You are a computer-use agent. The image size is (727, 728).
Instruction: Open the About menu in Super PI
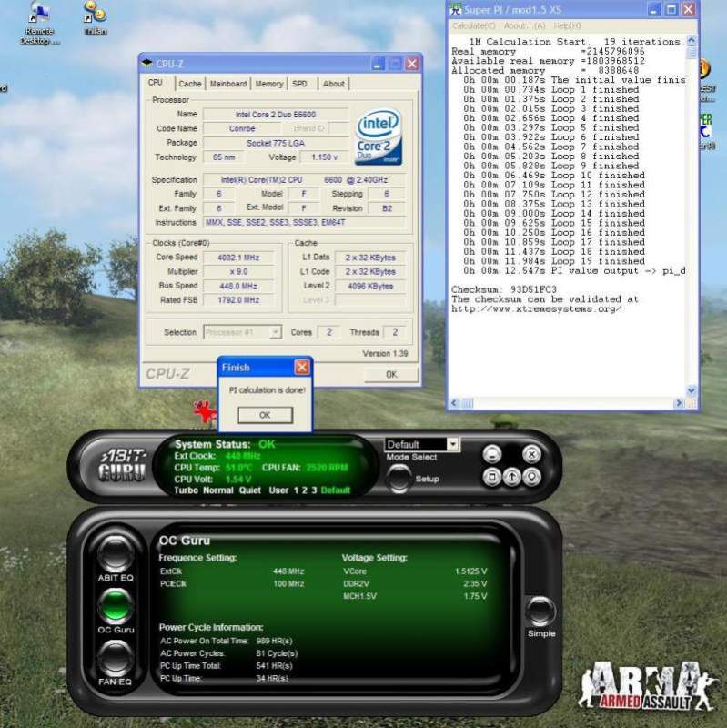[525, 26]
